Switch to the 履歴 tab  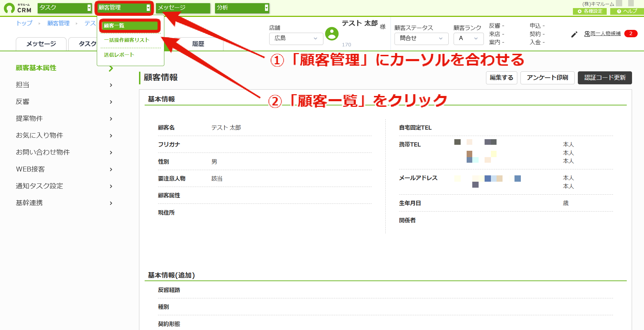point(198,44)
